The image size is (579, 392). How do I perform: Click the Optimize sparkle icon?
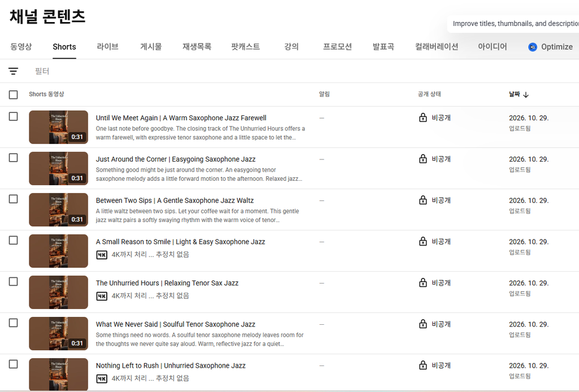[x=533, y=47]
